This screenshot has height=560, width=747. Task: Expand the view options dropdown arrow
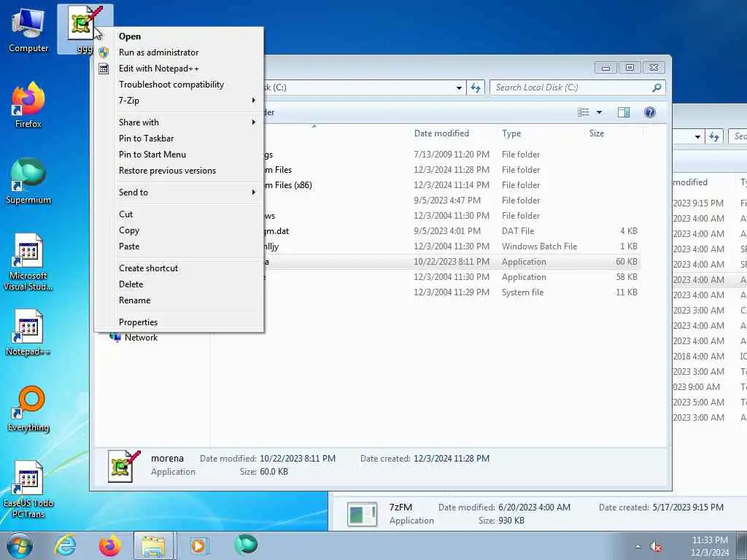600,112
